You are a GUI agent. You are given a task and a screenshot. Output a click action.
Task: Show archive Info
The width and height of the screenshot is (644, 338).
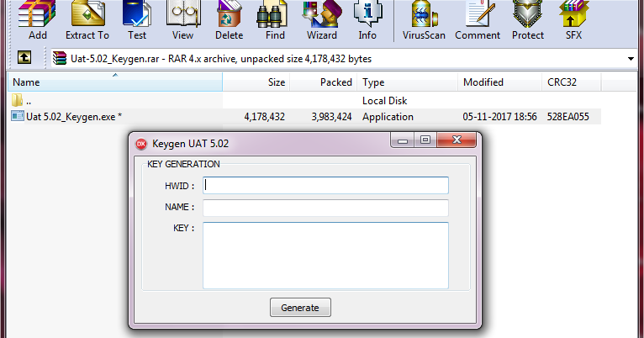367,19
